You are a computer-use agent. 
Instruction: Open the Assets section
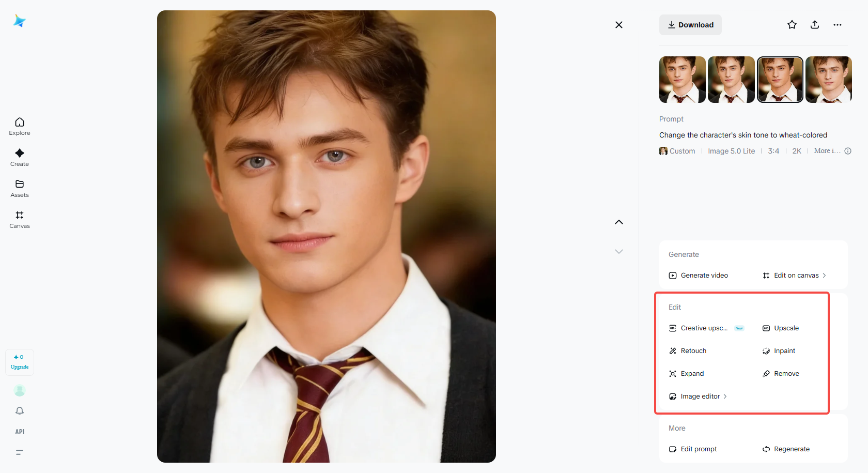(x=20, y=188)
